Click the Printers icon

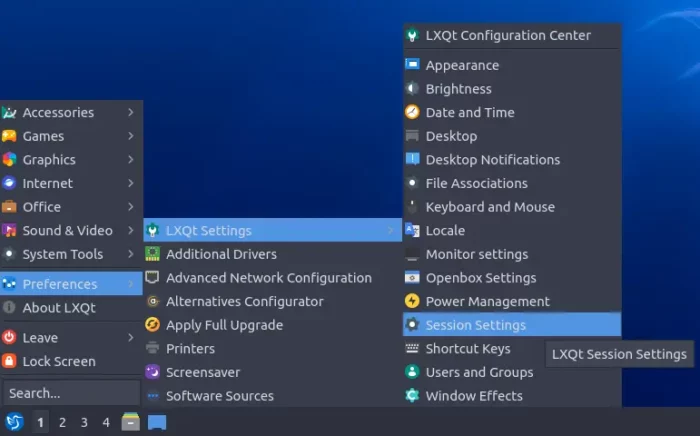(153, 348)
